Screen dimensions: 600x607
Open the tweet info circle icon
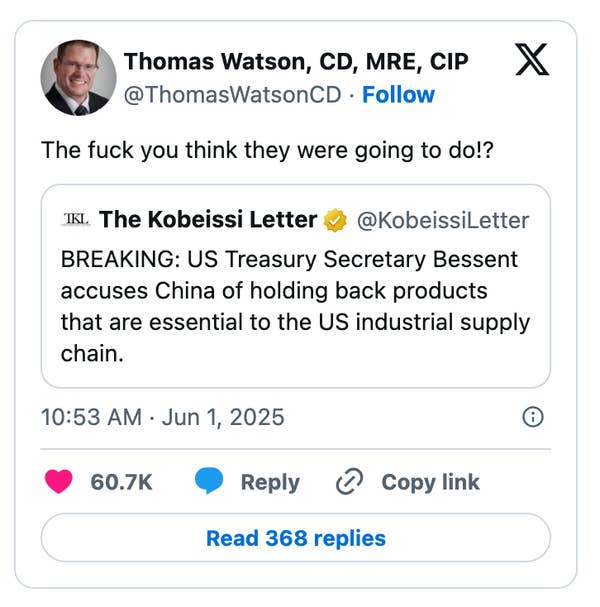[533, 417]
